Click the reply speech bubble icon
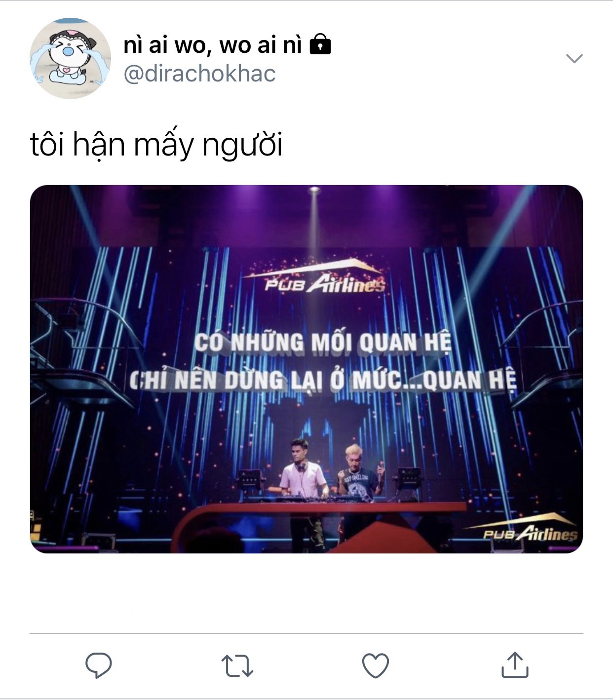This screenshot has height=700, width=613. (99, 665)
